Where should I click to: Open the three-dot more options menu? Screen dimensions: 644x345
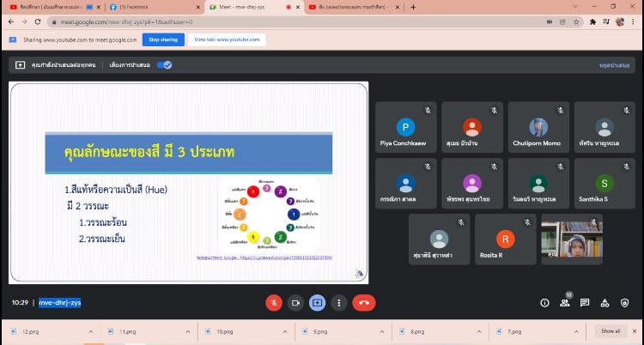(x=339, y=302)
